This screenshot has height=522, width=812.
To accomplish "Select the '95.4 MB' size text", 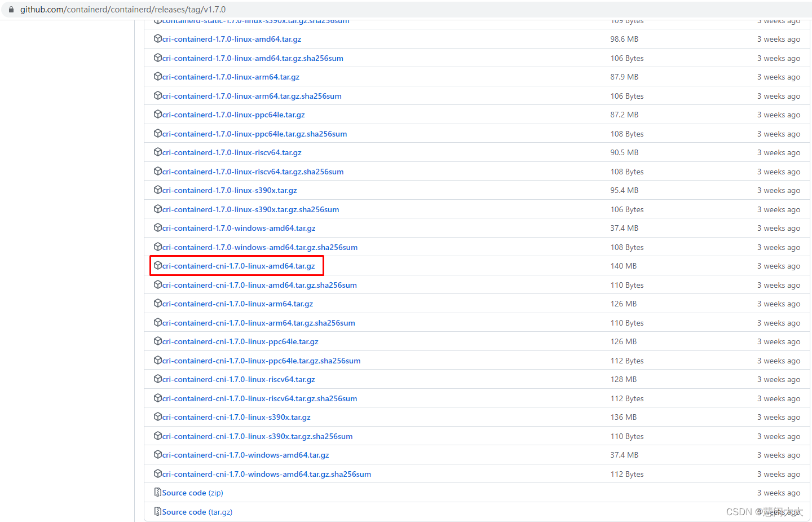I will click(x=624, y=190).
